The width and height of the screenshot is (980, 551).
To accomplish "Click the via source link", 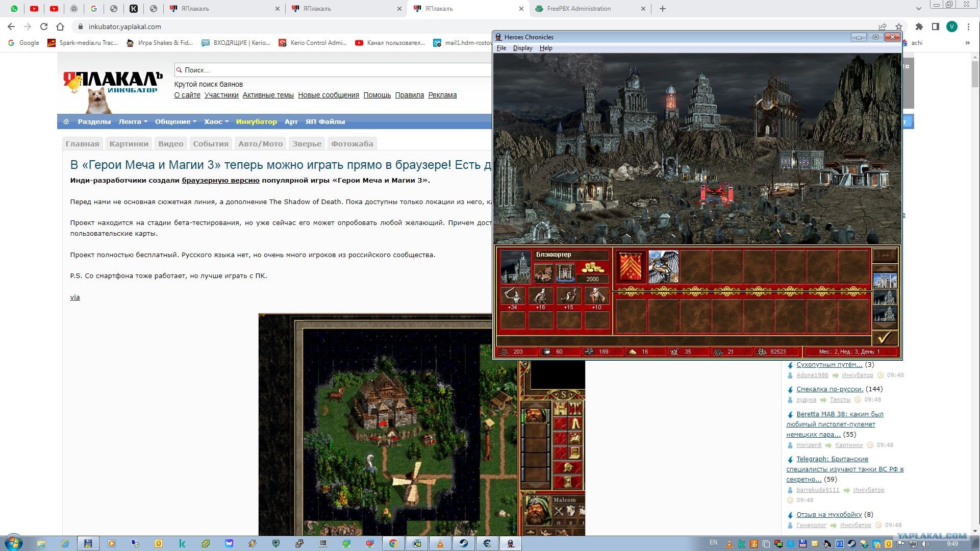I will pos(75,297).
